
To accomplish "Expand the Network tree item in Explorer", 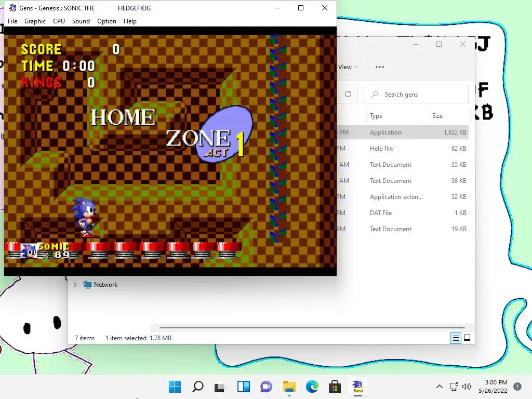I will coord(75,285).
